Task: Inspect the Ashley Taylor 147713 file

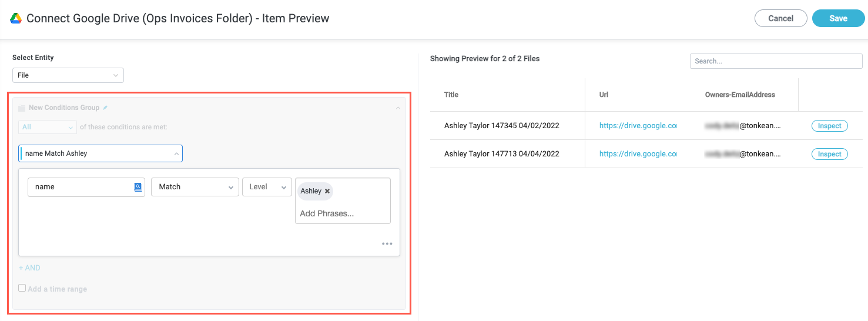Action: pyautogui.click(x=829, y=154)
